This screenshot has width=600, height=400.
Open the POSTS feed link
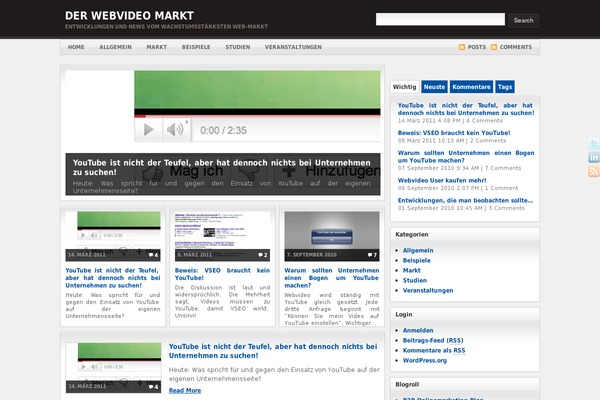477,47
